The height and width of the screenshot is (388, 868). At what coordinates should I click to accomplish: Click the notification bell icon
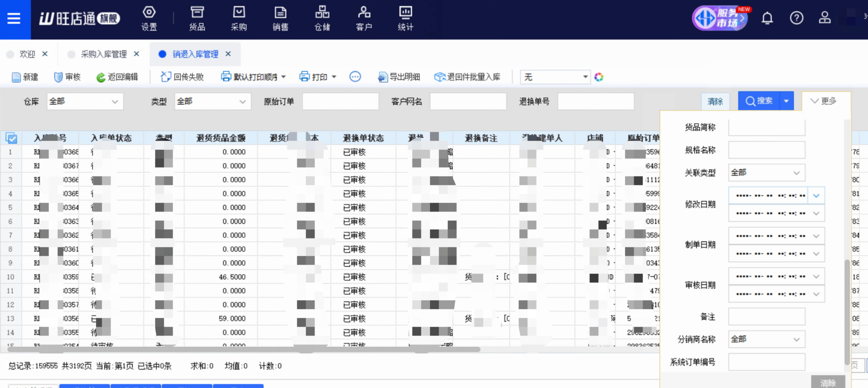767,18
